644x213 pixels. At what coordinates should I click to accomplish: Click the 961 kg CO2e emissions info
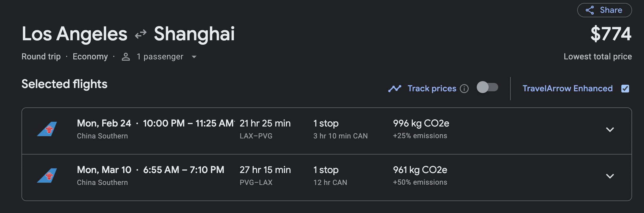click(420, 170)
